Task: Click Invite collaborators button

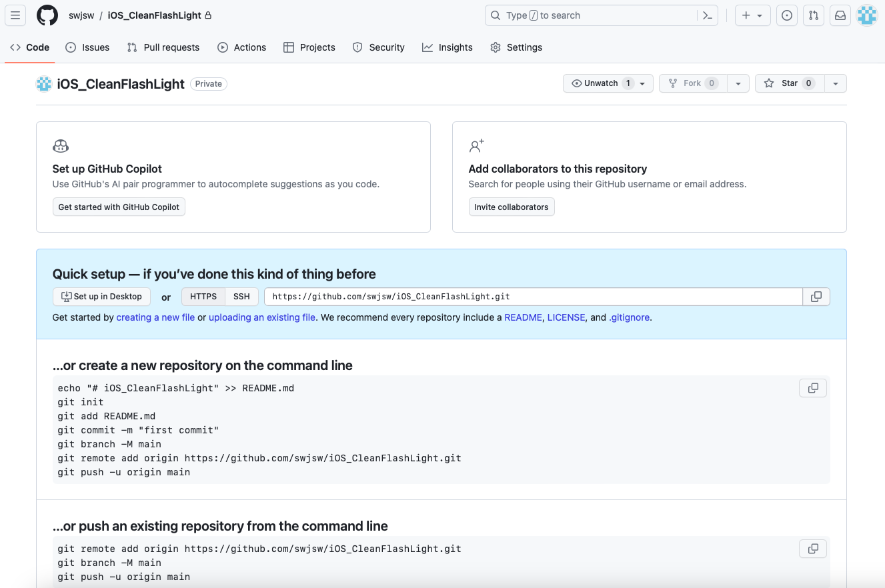Action: (512, 207)
